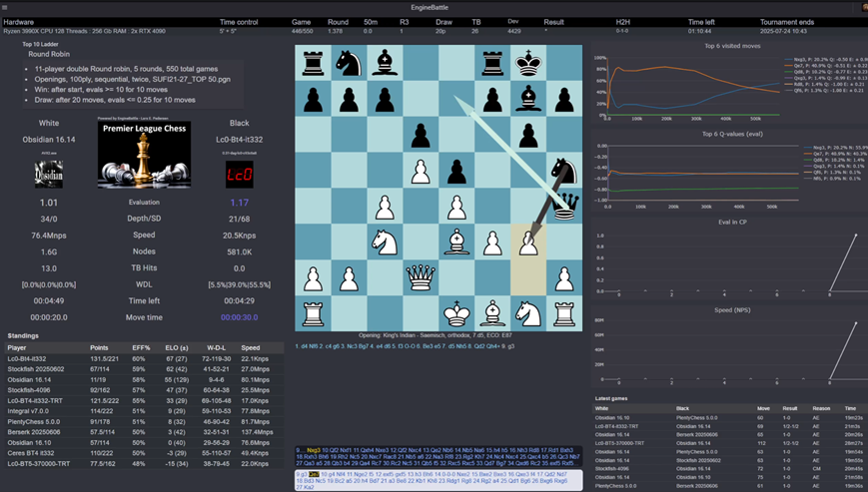
Task: Sort standings by the ELO (±) column header
Action: point(176,348)
